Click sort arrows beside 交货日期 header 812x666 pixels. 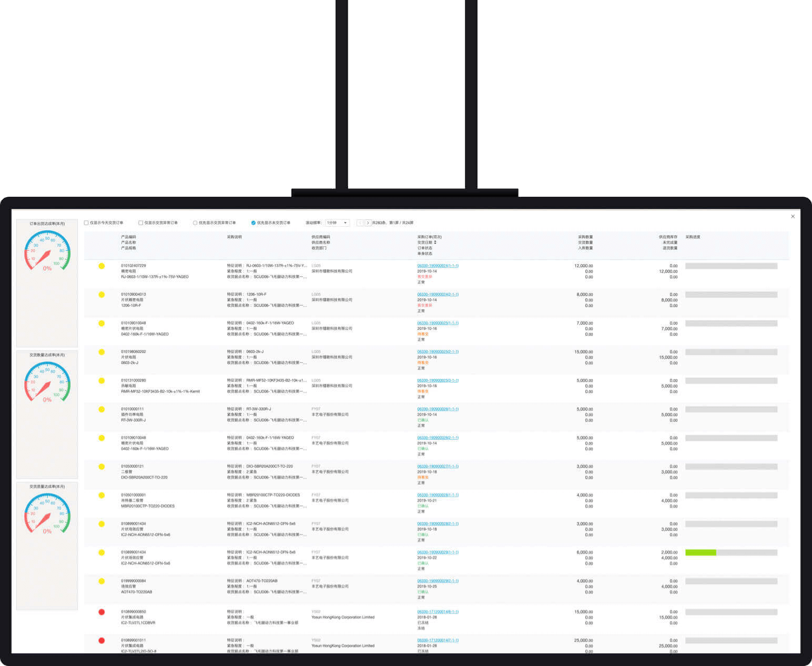pyautogui.click(x=435, y=243)
